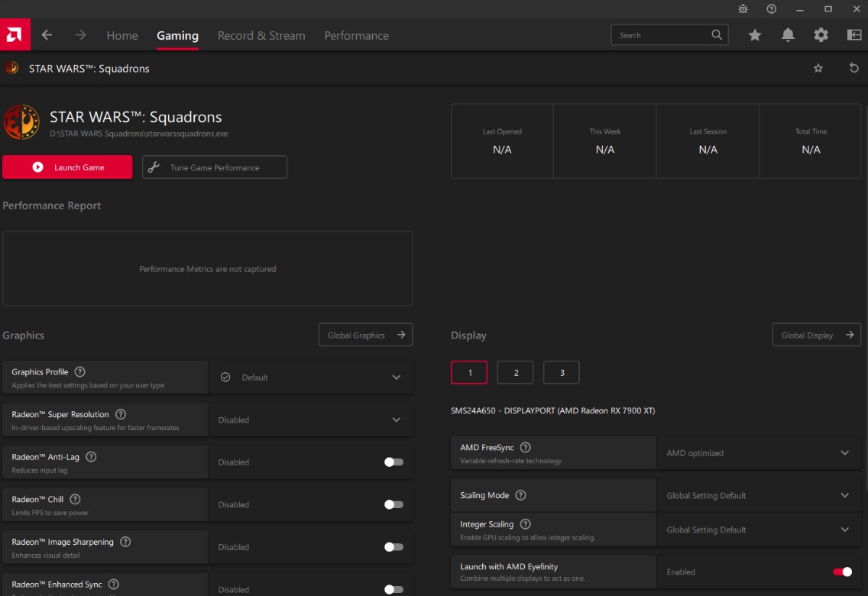Enable Radeon Chill toggle
This screenshot has width=868, height=596.
click(x=394, y=505)
